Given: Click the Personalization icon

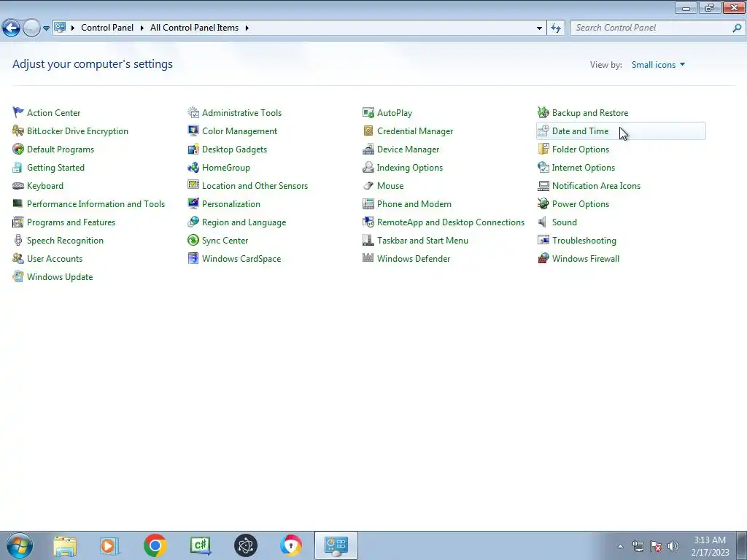Looking at the screenshot, I should [193, 204].
